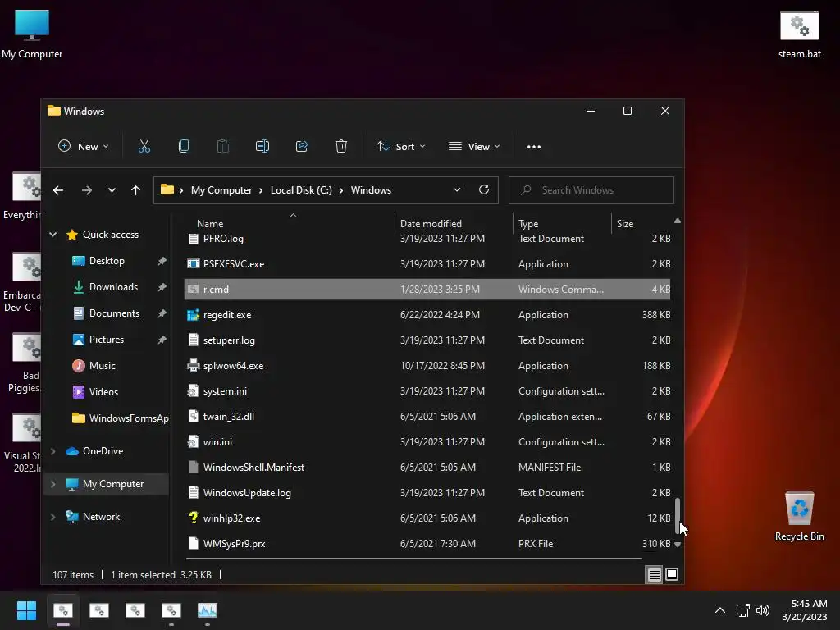Image resolution: width=840 pixels, height=630 pixels.
Task: Sort by the Name column header
Action: click(210, 223)
